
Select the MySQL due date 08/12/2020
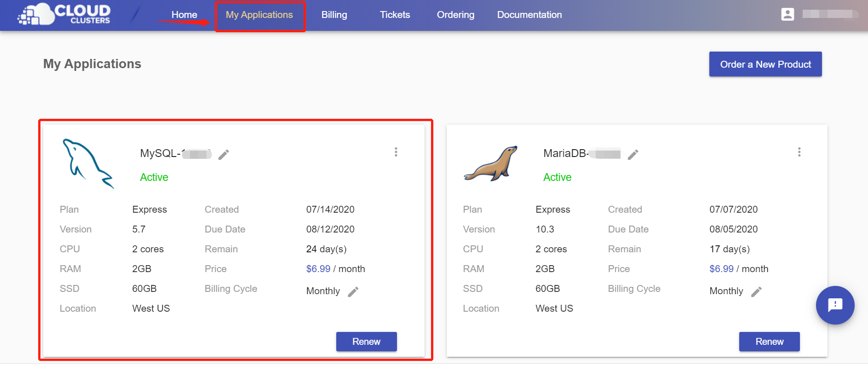[x=330, y=229]
